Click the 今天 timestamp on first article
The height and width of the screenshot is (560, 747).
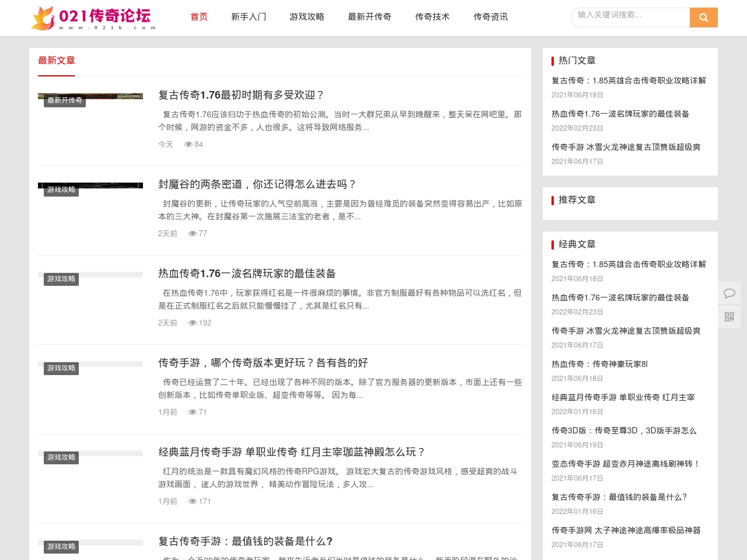click(x=166, y=145)
